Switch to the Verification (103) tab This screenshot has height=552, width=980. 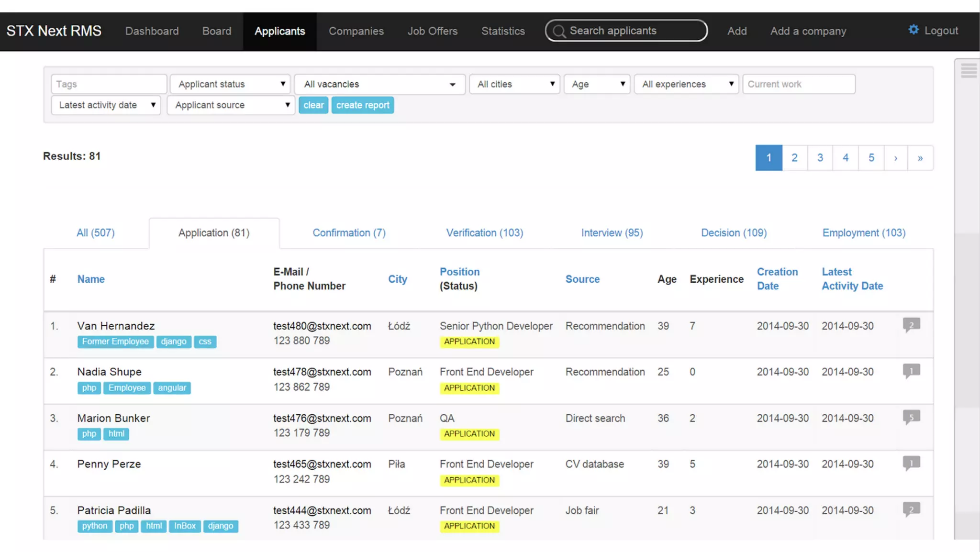point(485,233)
